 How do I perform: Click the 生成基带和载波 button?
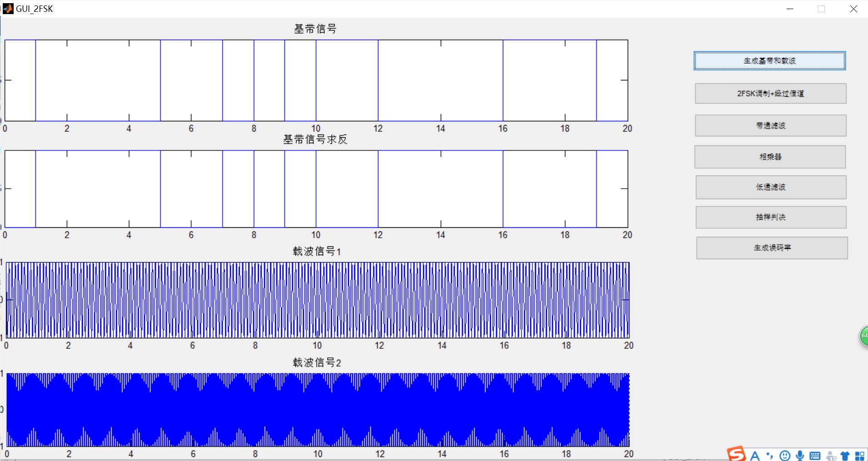point(770,61)
